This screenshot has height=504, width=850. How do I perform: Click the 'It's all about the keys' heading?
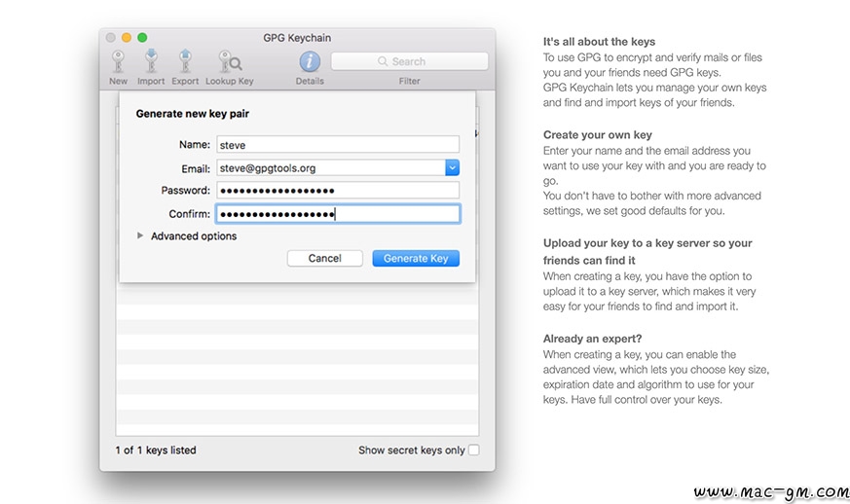(x=599, y=42)
